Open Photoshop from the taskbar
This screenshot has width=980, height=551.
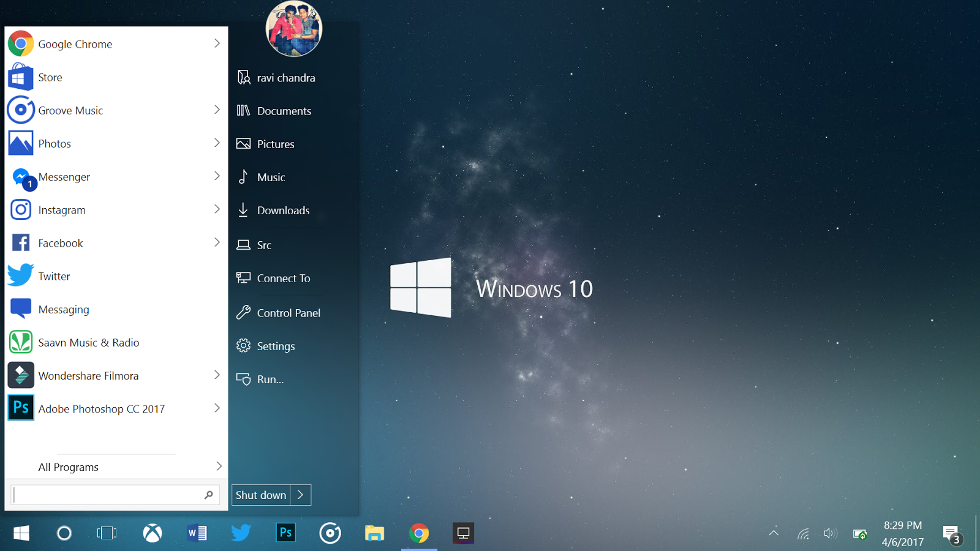pos(285,533)
